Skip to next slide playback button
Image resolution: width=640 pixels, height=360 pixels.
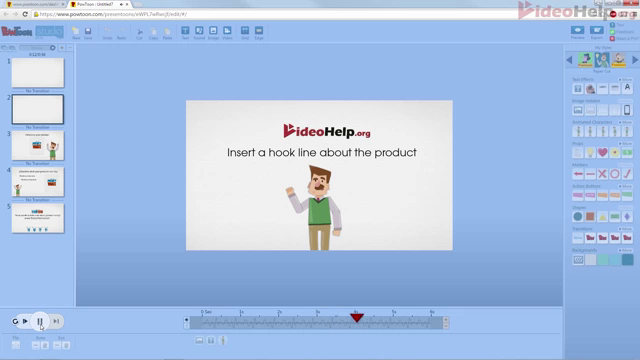56,321
